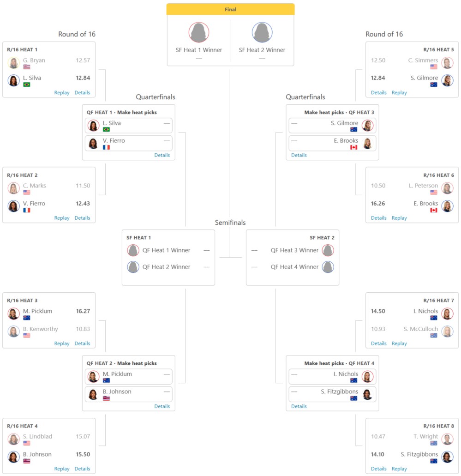View Details of QF Heat 1
This screenshot has width=461, height=476.
[x=162, y=155]
